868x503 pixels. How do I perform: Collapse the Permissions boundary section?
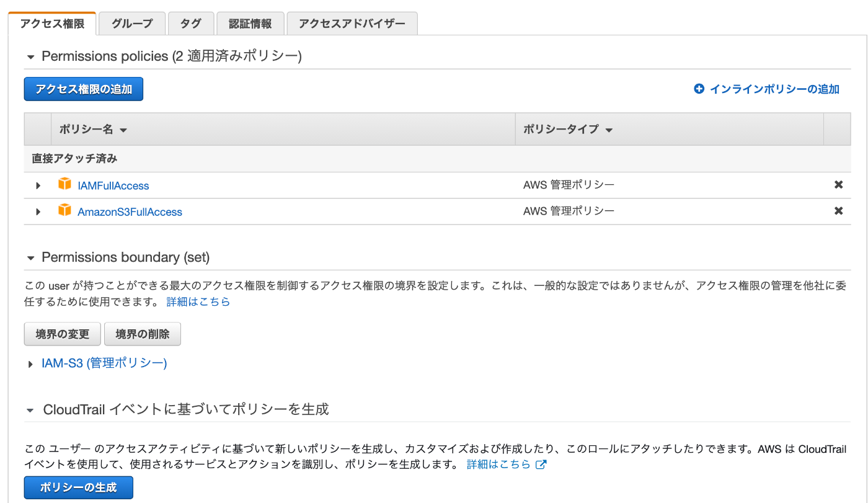click(x=30, y=257)
